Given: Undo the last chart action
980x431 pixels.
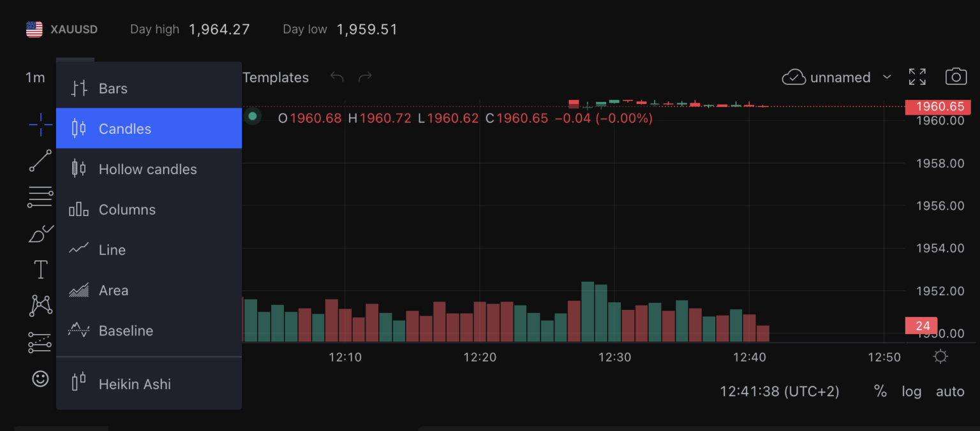Looking at the screenshot, I should point(337,77).
